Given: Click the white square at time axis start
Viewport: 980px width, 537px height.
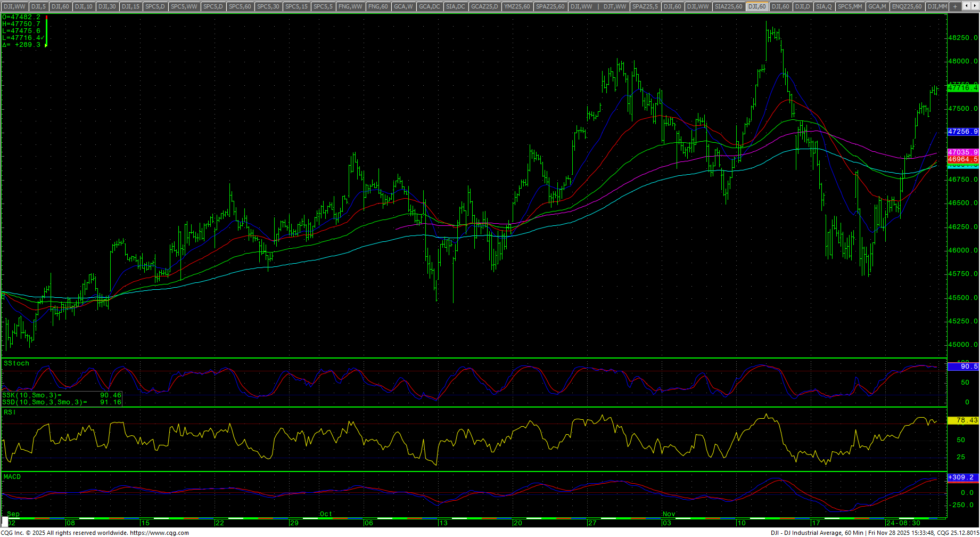Looking at the screenshot, I should [5, 523].
